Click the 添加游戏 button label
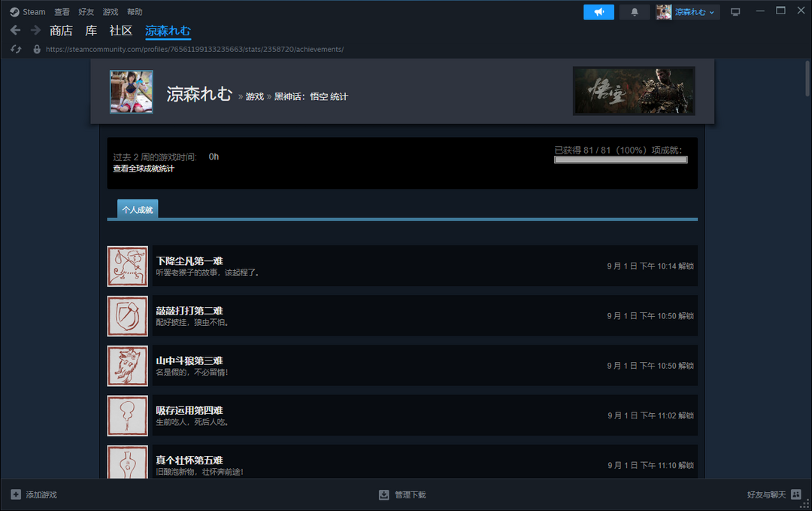 (41, 494)
